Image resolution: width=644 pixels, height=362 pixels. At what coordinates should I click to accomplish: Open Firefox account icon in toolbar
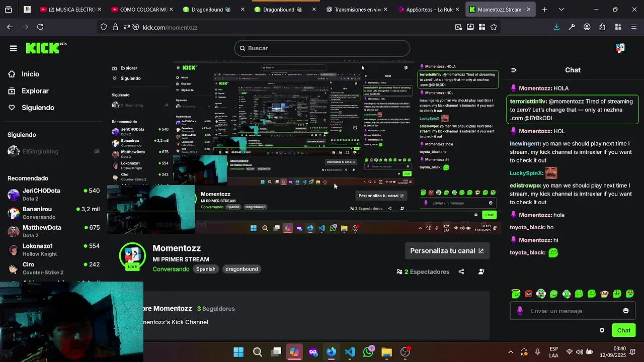coord(587,27)
